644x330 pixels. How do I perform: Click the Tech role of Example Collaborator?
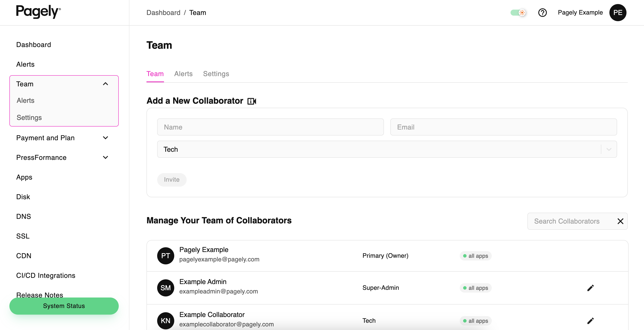point(369,321)
